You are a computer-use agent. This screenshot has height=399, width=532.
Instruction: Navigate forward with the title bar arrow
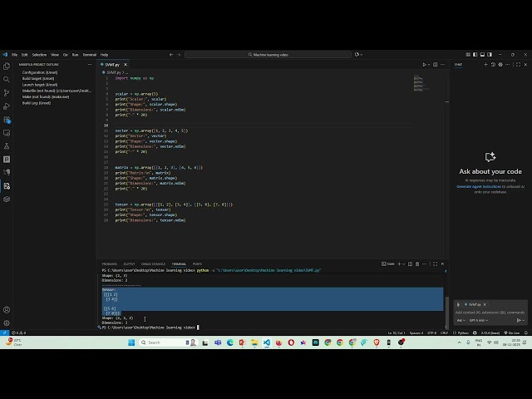pos(179,55)
